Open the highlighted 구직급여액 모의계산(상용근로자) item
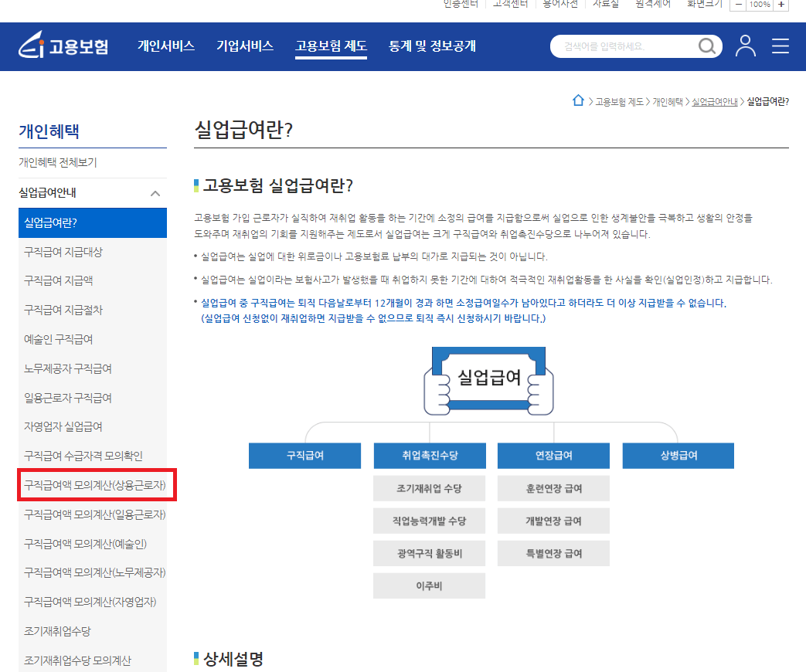 (94, 485)
